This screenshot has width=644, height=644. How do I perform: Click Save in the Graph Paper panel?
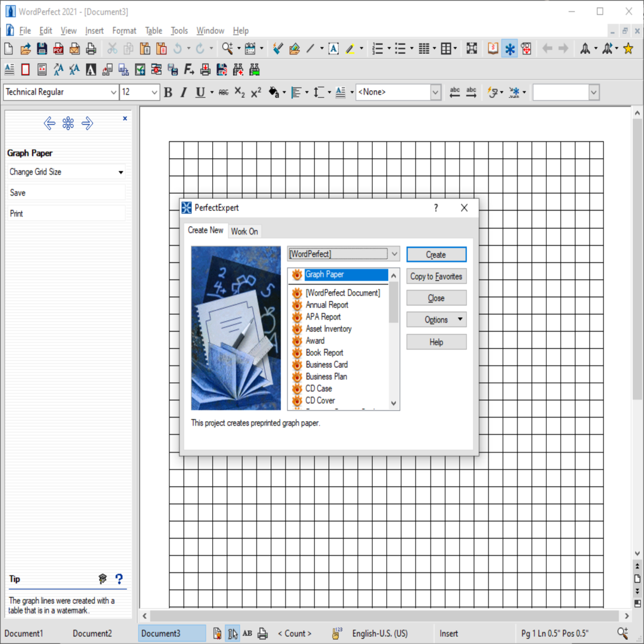67,193
